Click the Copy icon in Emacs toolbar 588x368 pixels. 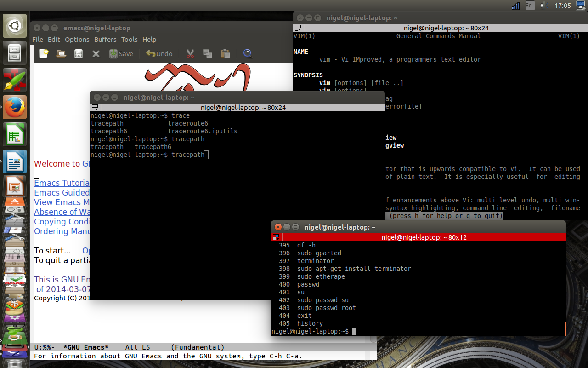207,54
